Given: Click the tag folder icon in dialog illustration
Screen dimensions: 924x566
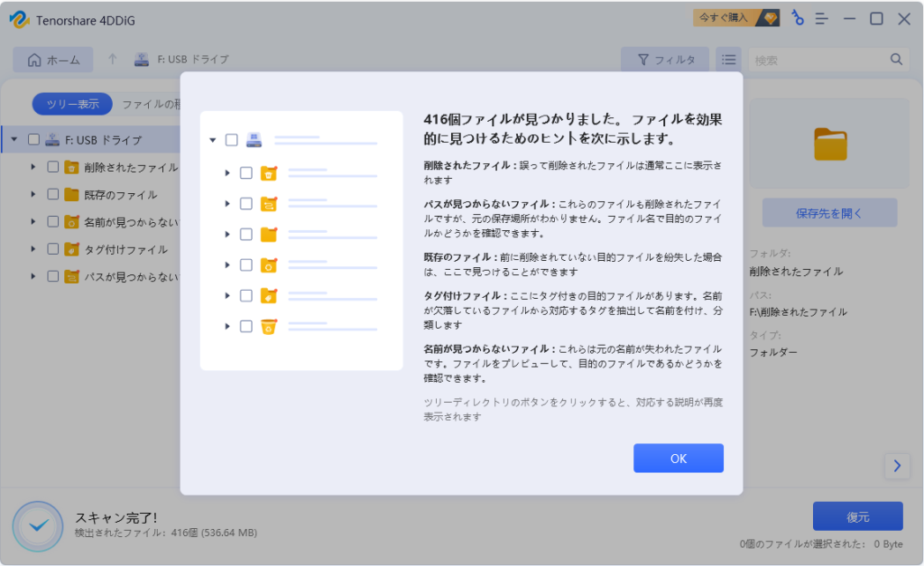Looking at the screenshot, I should 269,295.
